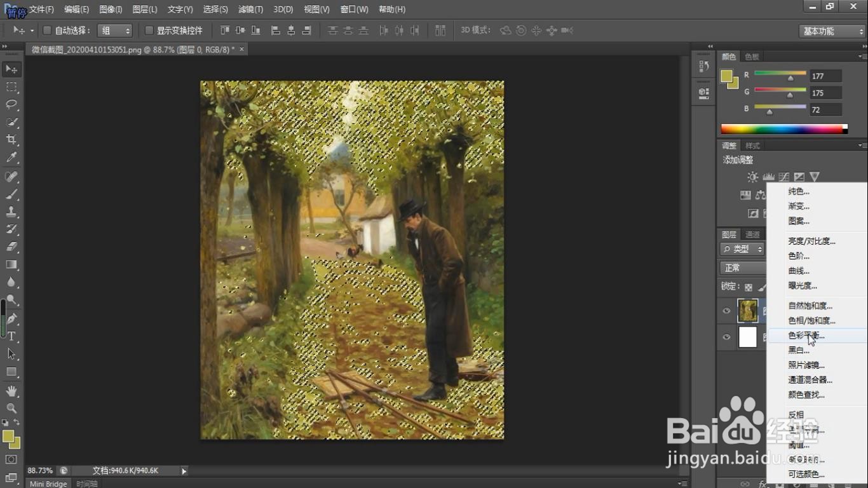Select the Path Selection tool

click(11, 355)
